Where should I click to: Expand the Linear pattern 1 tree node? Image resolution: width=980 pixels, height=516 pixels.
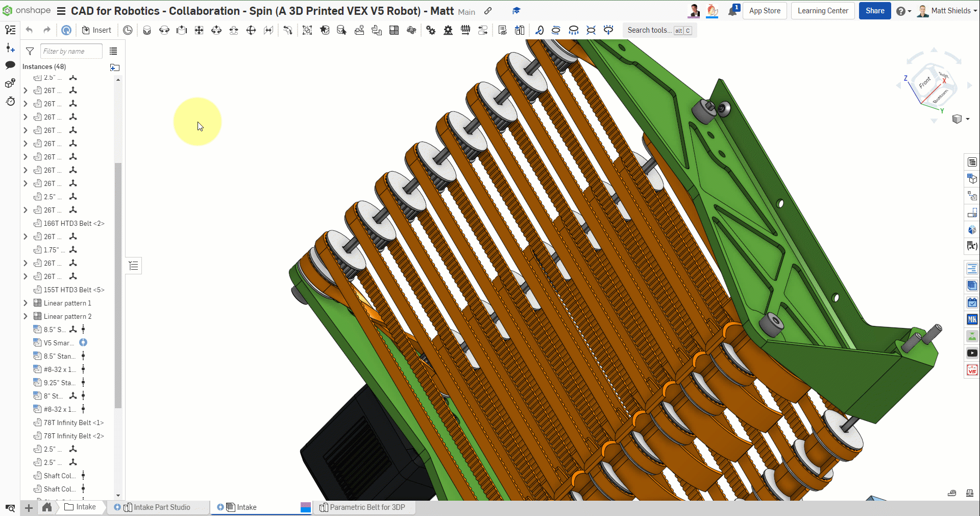point(26,303)
